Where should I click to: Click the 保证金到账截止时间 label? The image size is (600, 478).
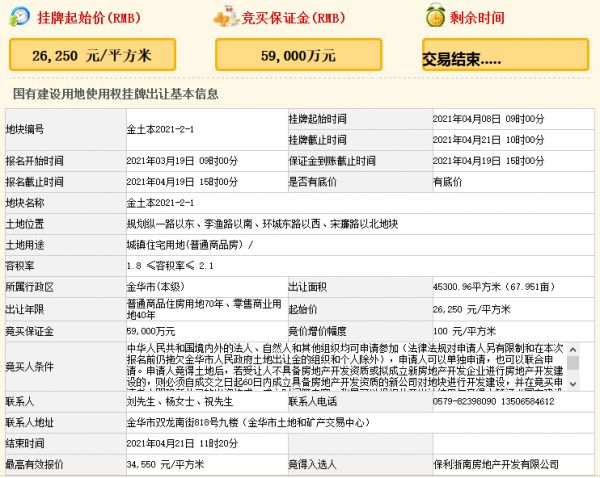[332, 161]
